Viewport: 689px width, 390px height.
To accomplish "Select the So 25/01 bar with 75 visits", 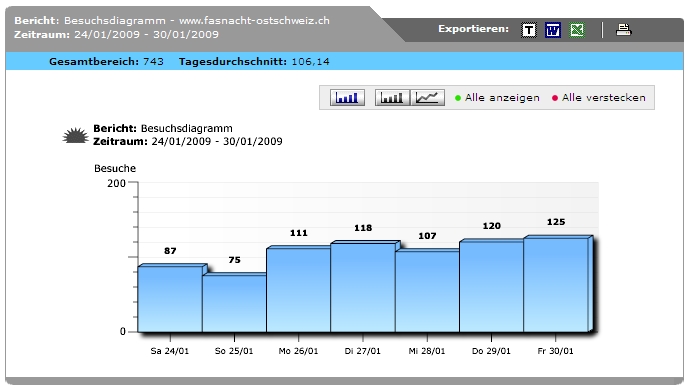I will click(234, 303).
